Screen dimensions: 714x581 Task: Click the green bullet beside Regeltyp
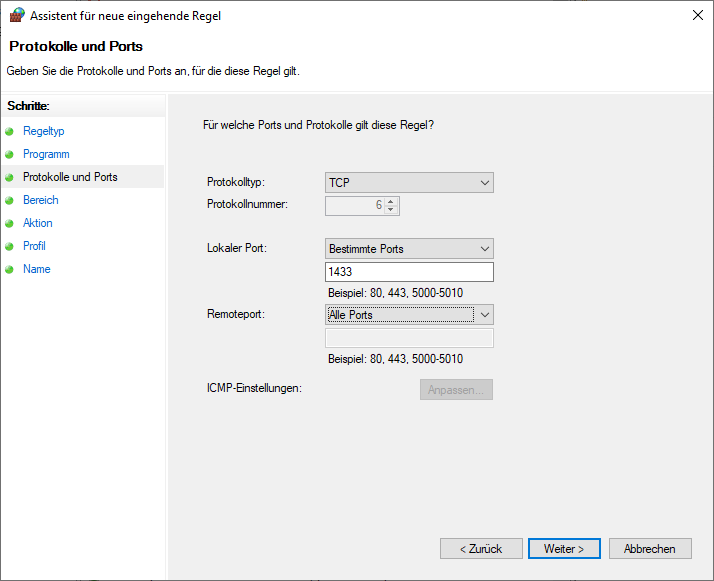pos(11,131)
